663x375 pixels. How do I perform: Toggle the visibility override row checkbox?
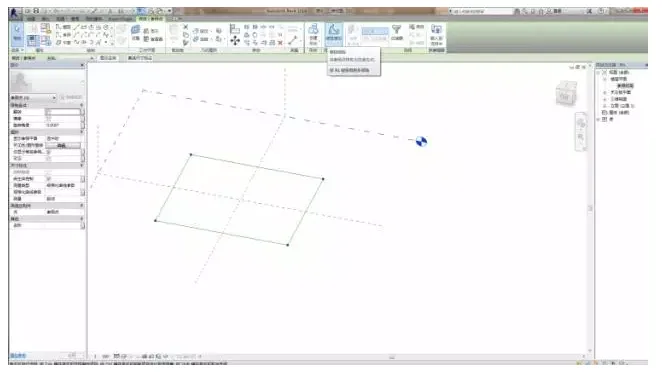48,152
